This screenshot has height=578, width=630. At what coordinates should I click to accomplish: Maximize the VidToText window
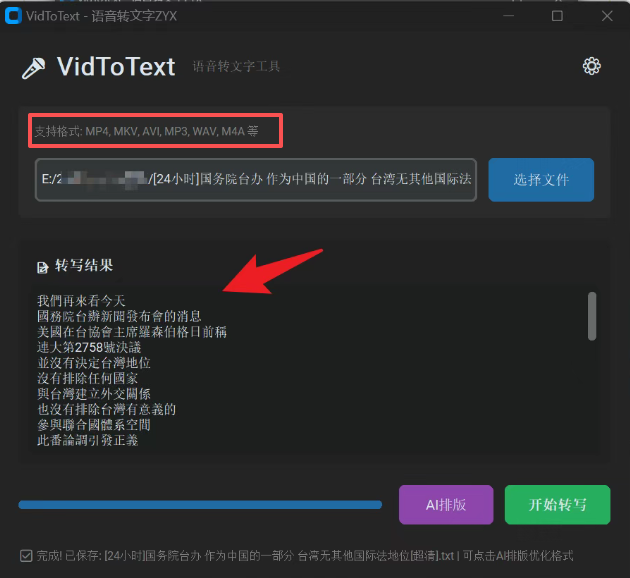(x=557, y=15)
